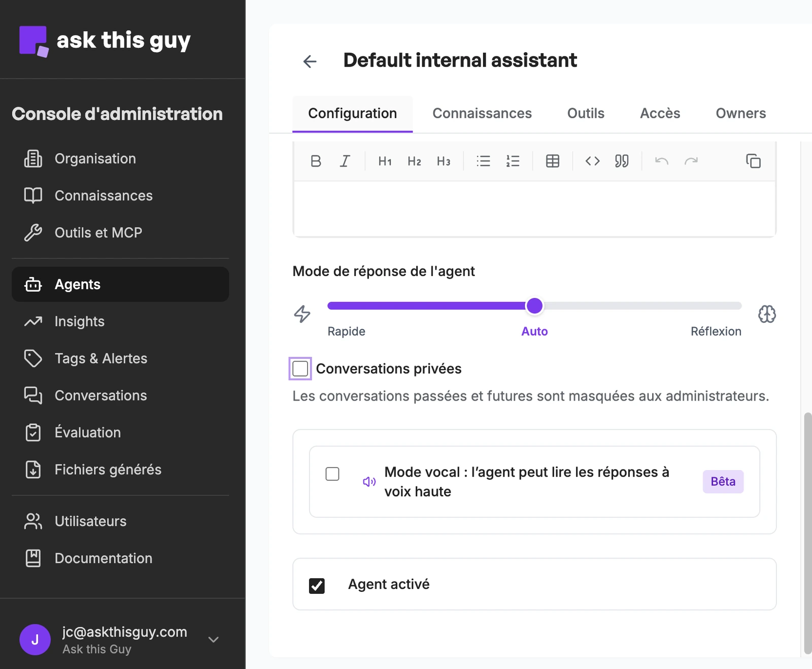Image resolution: width=812 pixels, height=669 pixels.
Task: Open Organisation in the sidebar
Action: pyautogui.click(x=120, y=158)
